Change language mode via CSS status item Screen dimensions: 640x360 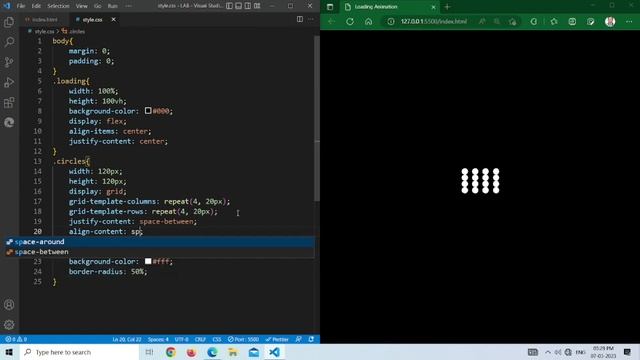217,339
